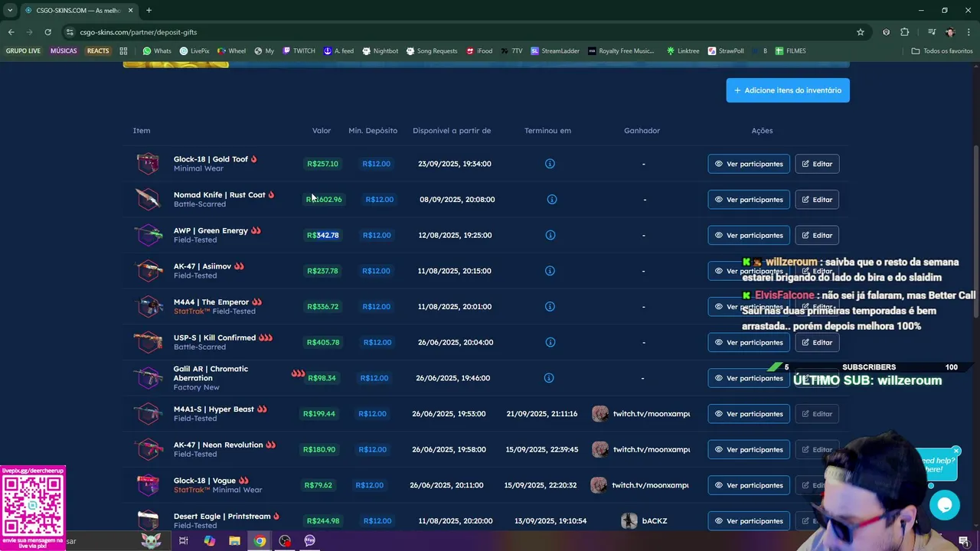Click Adicione itens do inventário button
Viewport: 980px width, 551px height.
[x=788, y=90]
